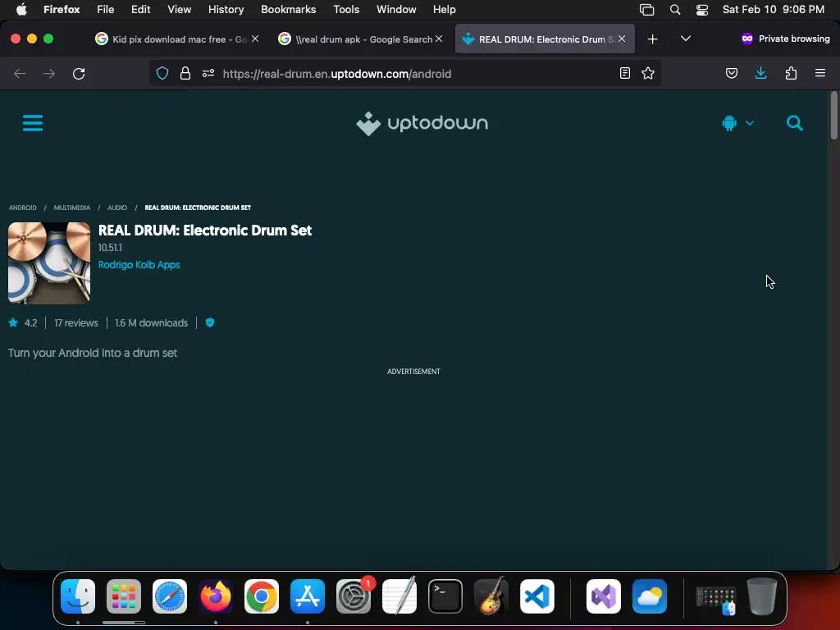The image size is (840, 630).
Task: Click the 4.2 star rating
Action: (23, 323)
